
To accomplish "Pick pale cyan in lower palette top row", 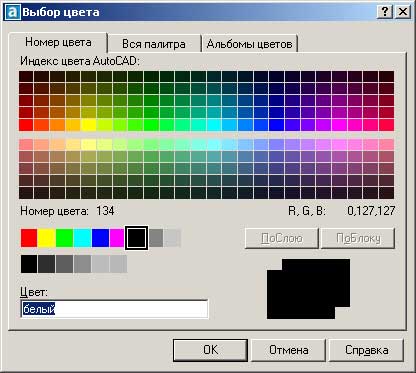I will point(214,145).
